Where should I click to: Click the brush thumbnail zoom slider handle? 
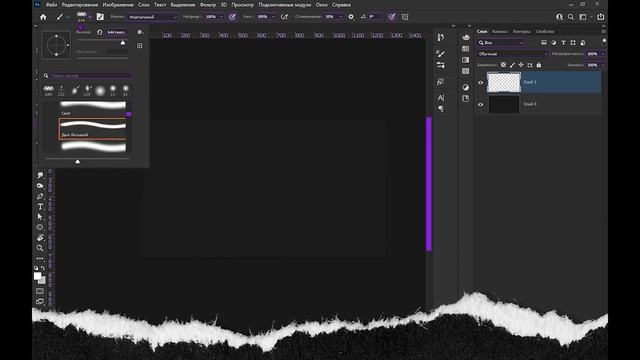point(78,162)
